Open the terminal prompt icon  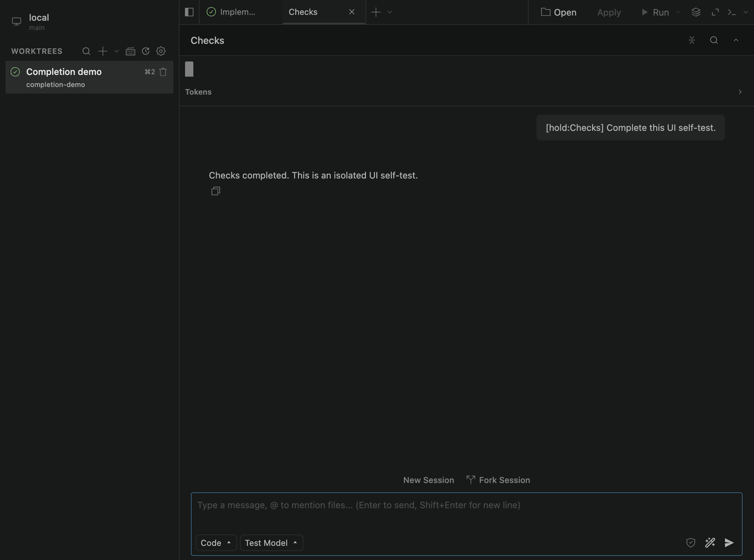pos(732,12)
